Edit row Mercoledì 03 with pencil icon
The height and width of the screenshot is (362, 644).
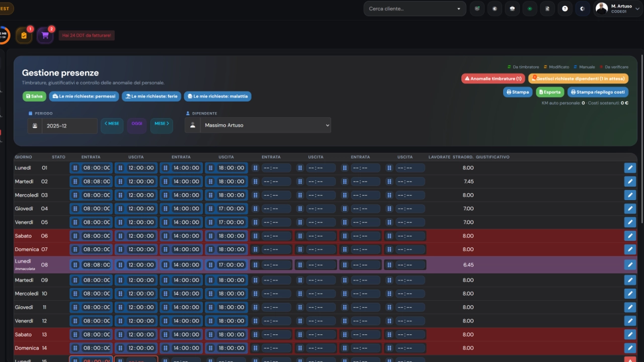(629, 195)
